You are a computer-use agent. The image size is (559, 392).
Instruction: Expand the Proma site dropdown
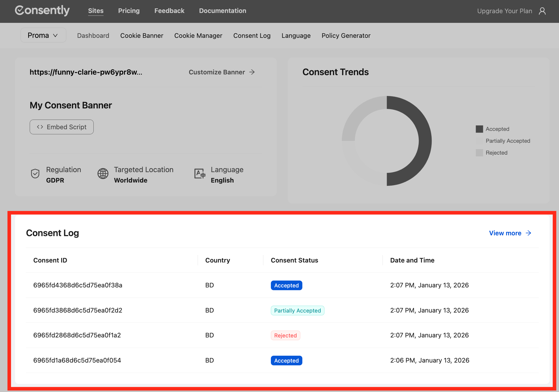tap(43, 35)
